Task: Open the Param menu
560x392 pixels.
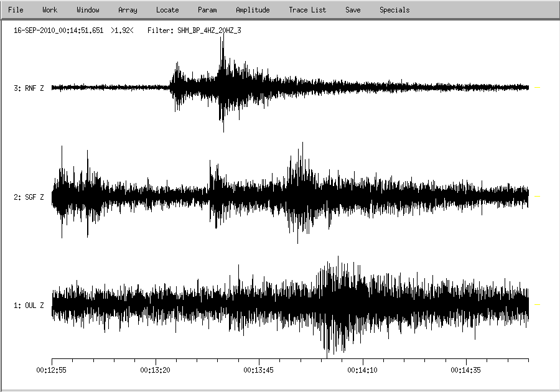Action: [207, 10]
